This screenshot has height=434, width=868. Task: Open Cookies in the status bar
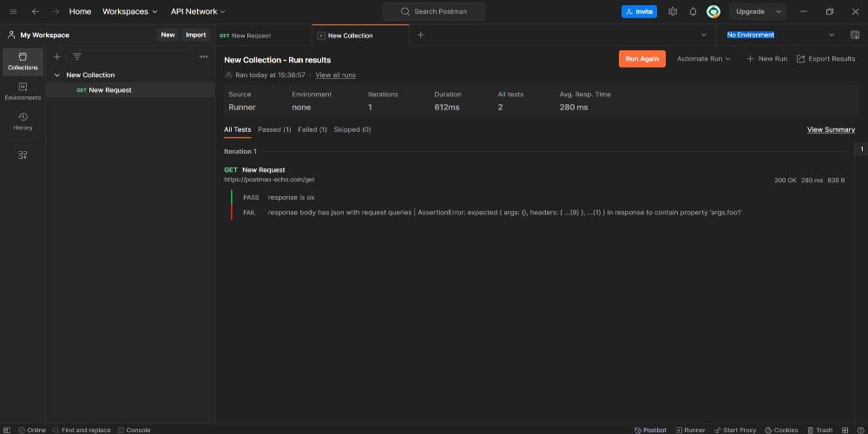point(781,431)
